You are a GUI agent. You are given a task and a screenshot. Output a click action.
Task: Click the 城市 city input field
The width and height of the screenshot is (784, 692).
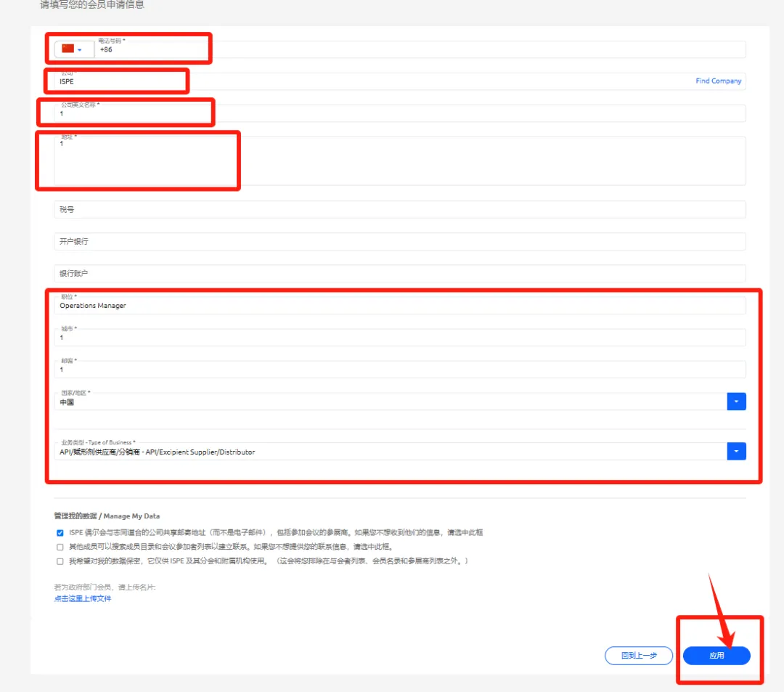tap(399, 338)
